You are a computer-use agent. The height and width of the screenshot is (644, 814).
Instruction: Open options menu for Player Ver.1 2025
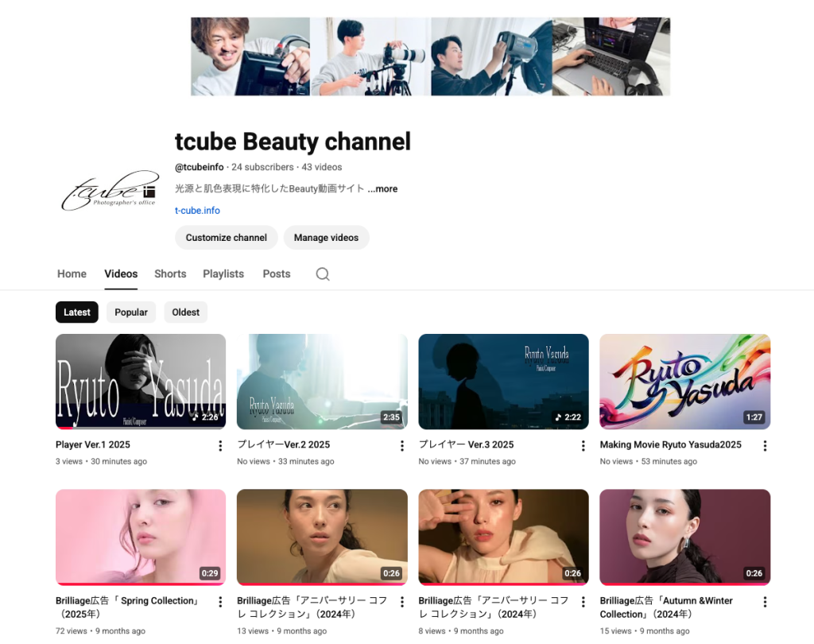point(220,446)
